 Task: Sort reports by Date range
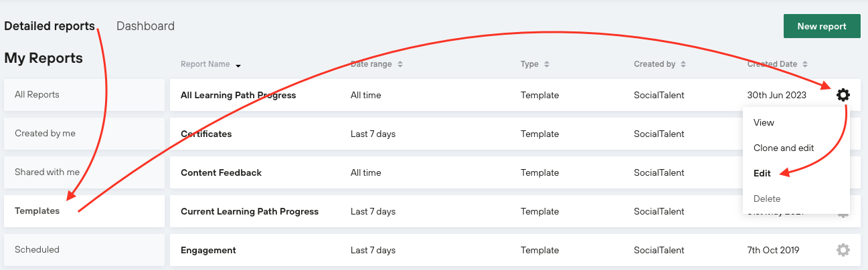point(400,65)
